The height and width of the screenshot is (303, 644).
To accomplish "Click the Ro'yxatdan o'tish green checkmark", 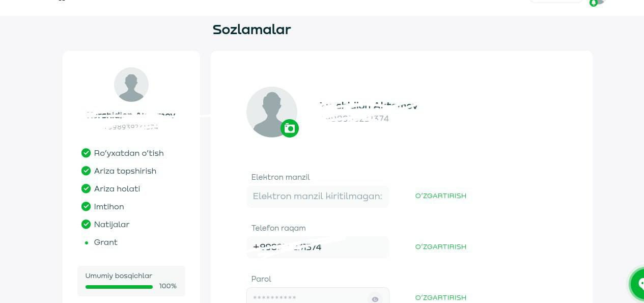I will click(86, 153).
